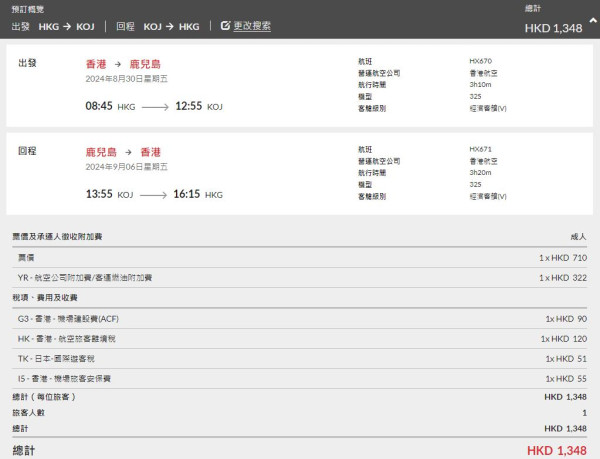Click the passenger count value 1
This screenshot has height=459, width=600.
click(584, 413)
